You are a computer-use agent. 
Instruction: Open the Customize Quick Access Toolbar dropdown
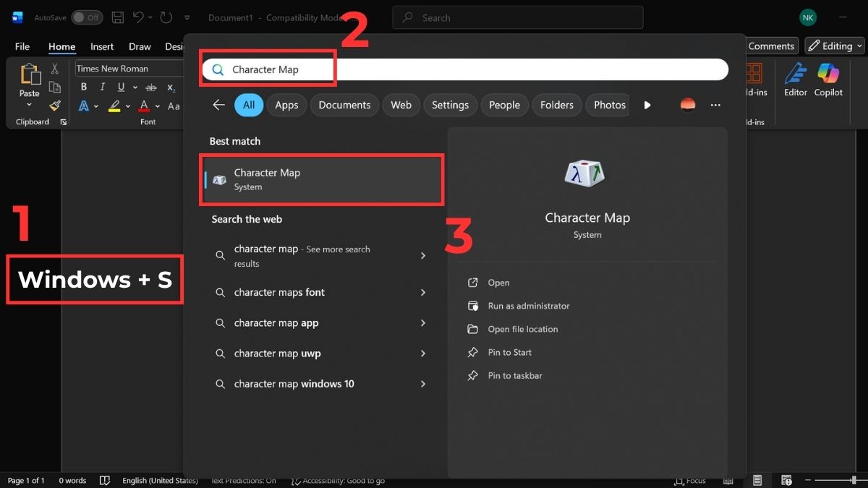click(187, 17)
